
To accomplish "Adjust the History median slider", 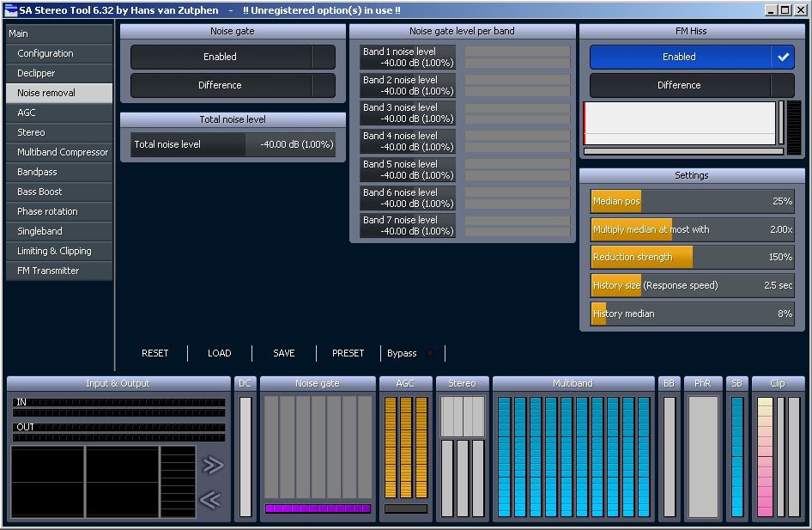I will click(x=692, y=314).
